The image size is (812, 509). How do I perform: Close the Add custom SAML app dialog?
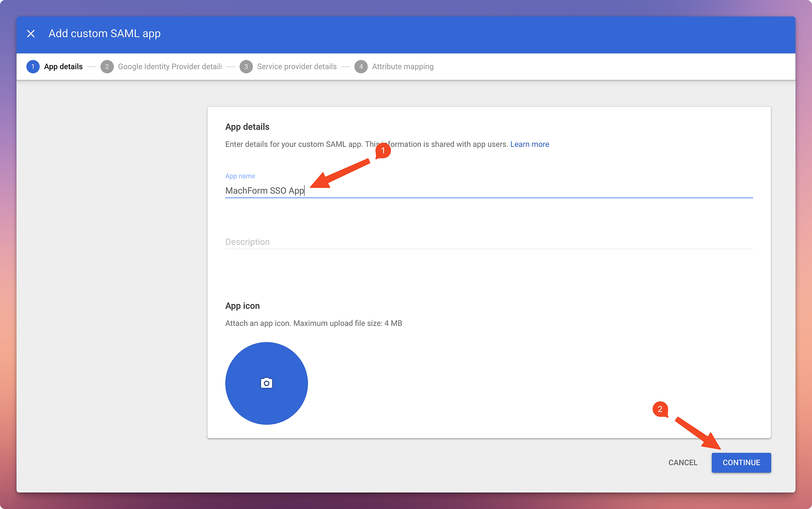[x=31, y=34]
